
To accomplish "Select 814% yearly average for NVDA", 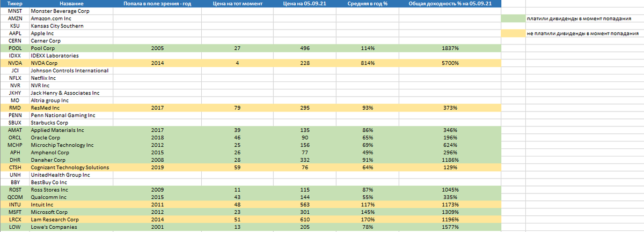I will click(367, 63).
